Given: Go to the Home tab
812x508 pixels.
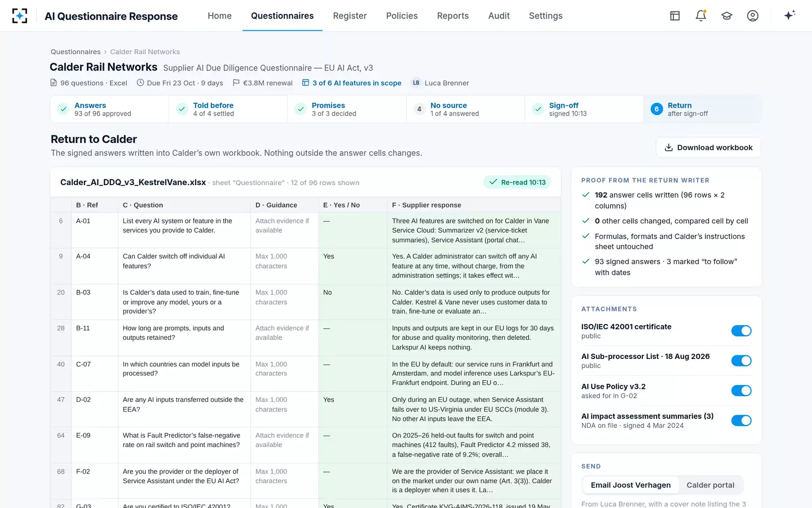Looking at the screenshot, I should (219, 16).
